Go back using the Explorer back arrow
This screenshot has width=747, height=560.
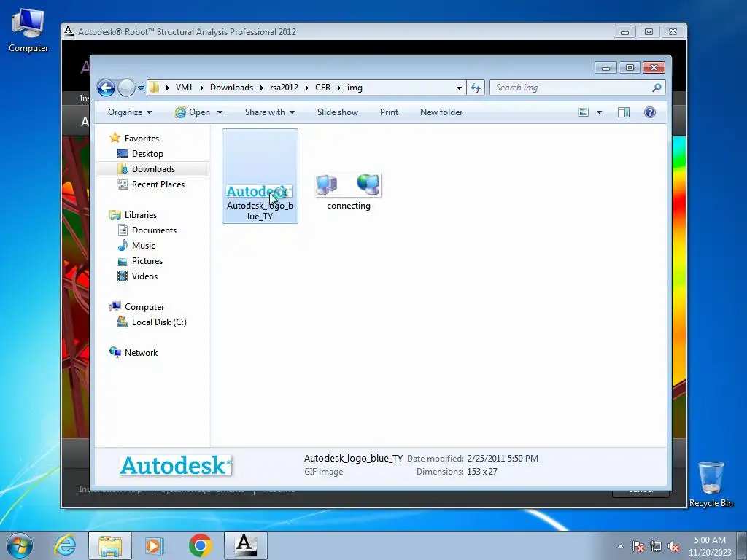[106, 87]
